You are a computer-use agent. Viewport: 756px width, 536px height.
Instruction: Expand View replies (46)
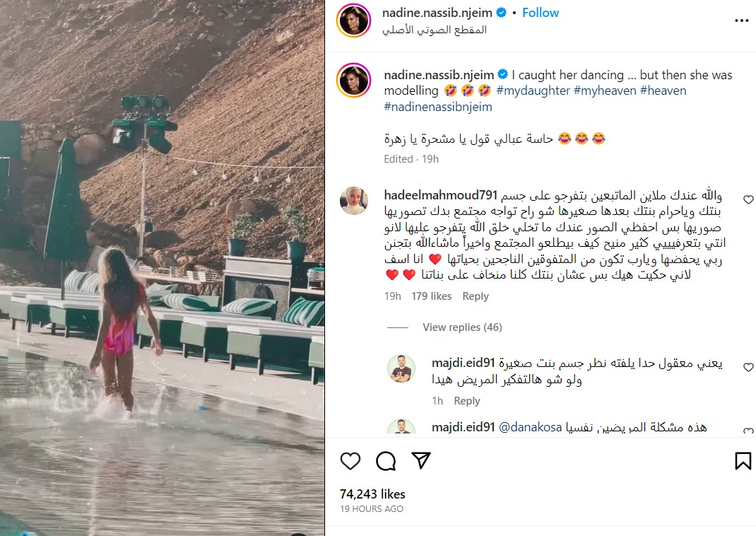[x=462, y=327]
